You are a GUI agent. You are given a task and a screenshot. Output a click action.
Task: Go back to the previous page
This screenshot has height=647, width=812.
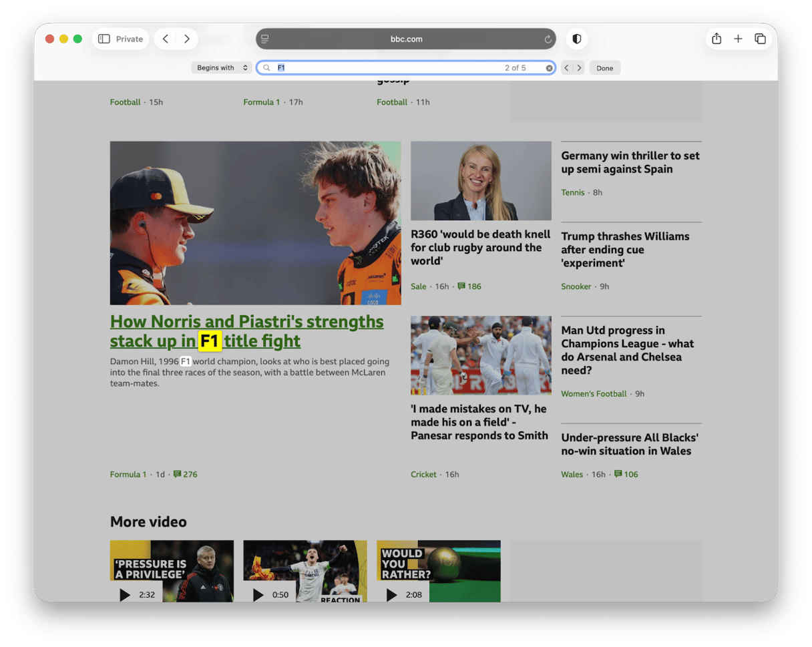pyautogui.click(x=166, y=39)
